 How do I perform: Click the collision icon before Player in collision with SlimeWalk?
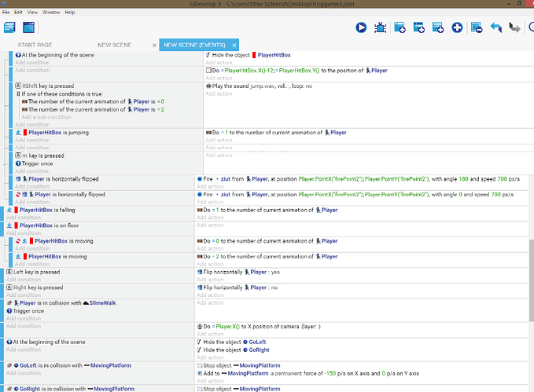[9, 303]
